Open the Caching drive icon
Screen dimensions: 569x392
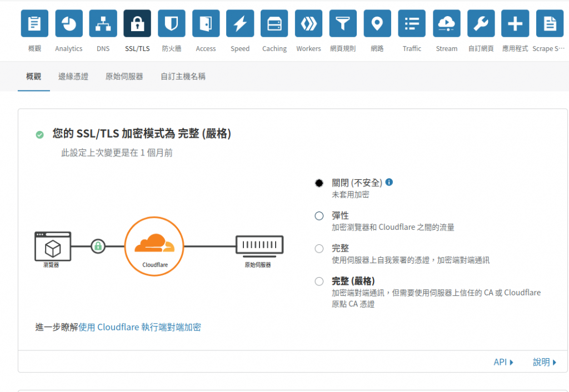(x=274, y=23)
